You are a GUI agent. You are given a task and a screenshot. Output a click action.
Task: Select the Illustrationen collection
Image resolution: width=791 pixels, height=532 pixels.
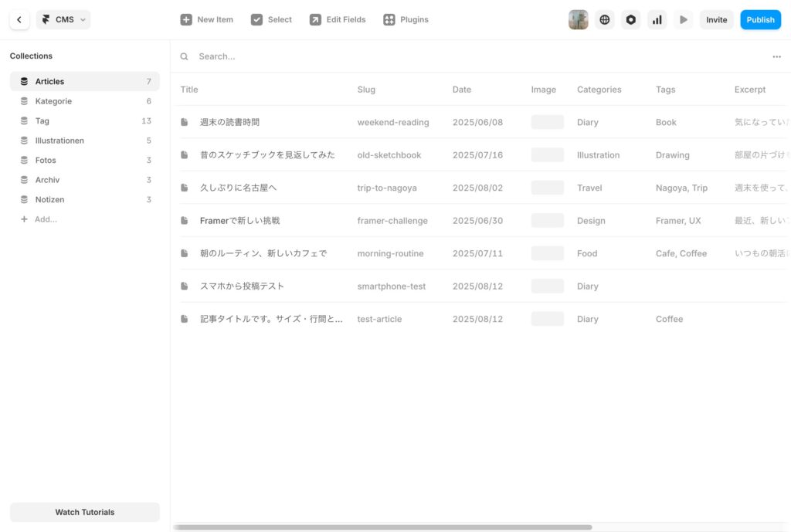(x=59, y=141)
